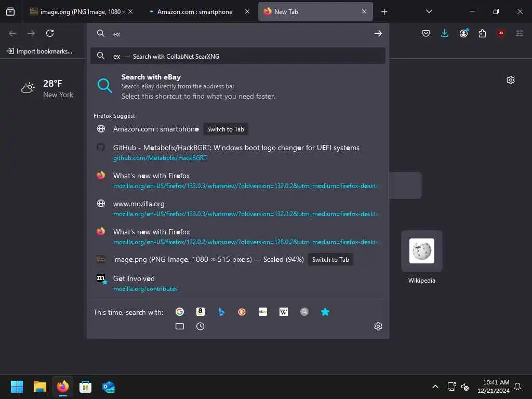
Task: Go back one page
Action: coord(12,33)
